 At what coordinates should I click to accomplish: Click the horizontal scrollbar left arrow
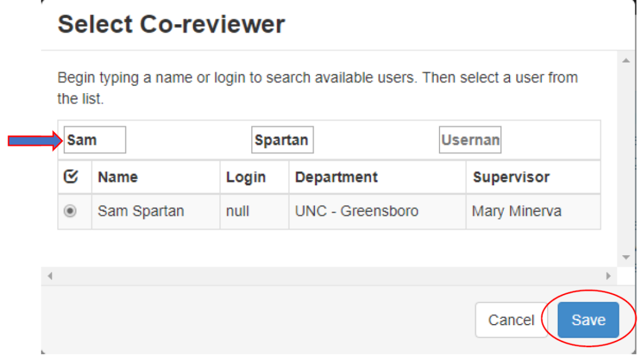(x=50, y=276)
